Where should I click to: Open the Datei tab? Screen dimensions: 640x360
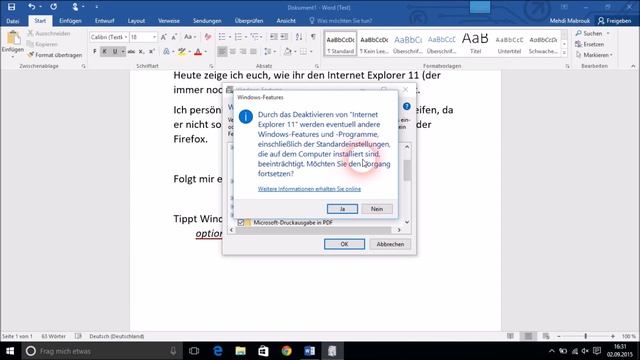[x=12, y=21]
